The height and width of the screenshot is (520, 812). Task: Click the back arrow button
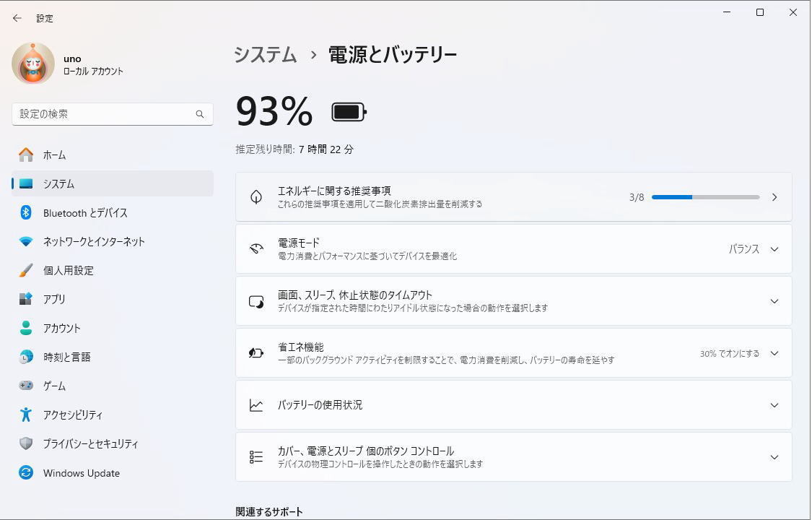pos(17,18)
